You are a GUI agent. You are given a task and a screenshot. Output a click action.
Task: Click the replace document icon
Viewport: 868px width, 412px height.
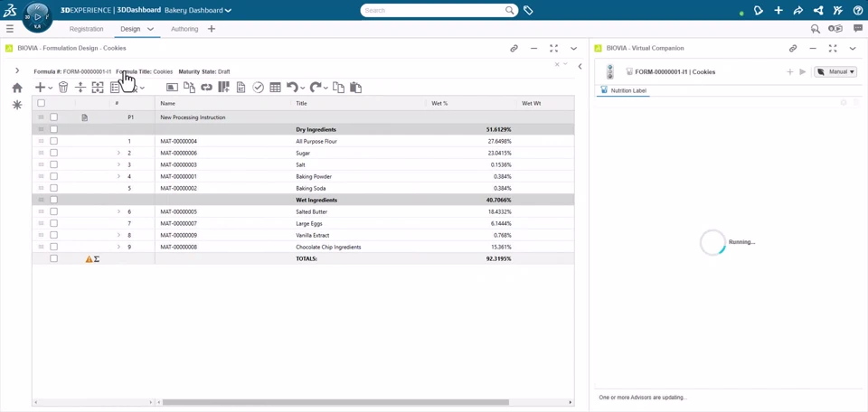[189, 88]
